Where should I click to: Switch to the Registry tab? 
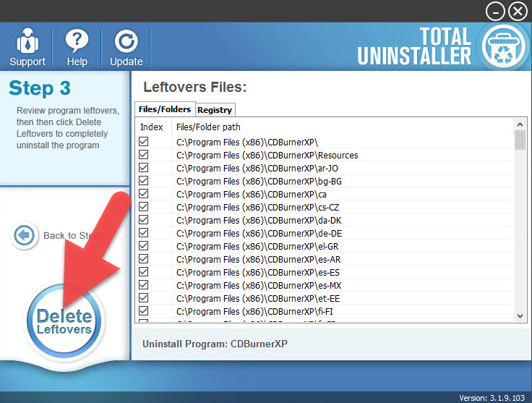(215, 110)
